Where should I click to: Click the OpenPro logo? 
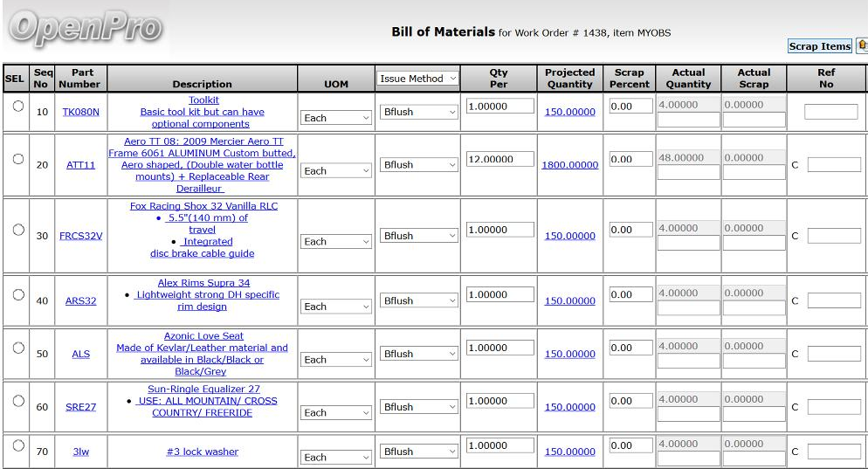pos(85,28)
